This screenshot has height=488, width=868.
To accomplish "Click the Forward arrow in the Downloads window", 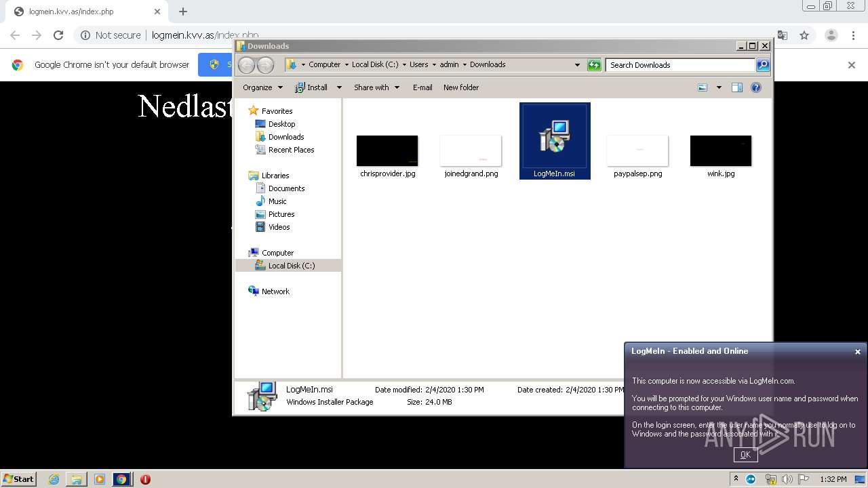I will (265, 65).
